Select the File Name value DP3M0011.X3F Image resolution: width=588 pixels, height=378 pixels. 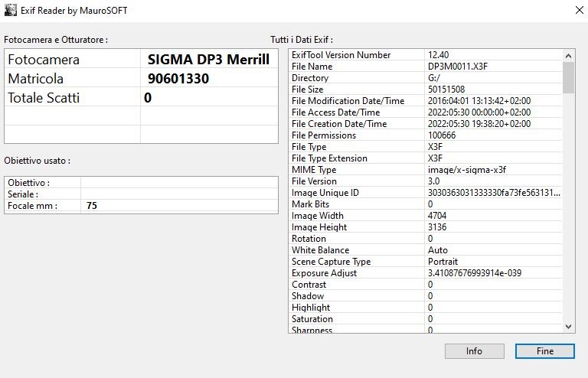[458, 67]
